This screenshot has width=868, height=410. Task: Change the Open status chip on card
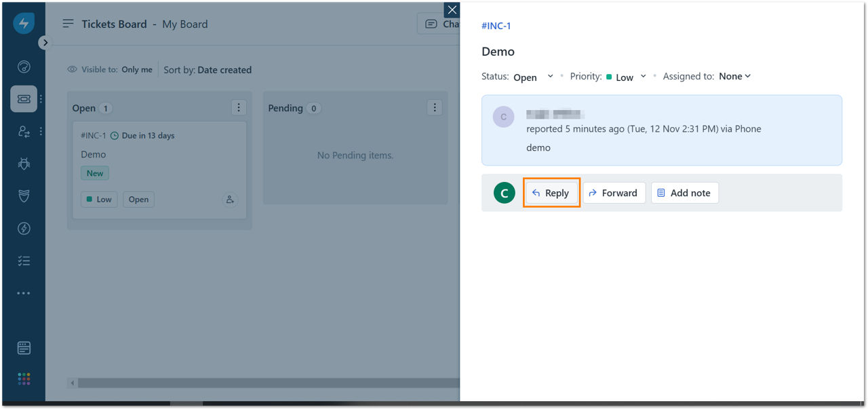click(138, 200)
